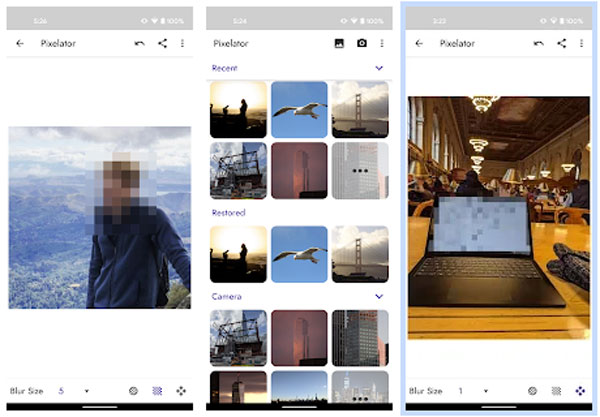Tap back arrow on left person-photo screen

[20, 43]
